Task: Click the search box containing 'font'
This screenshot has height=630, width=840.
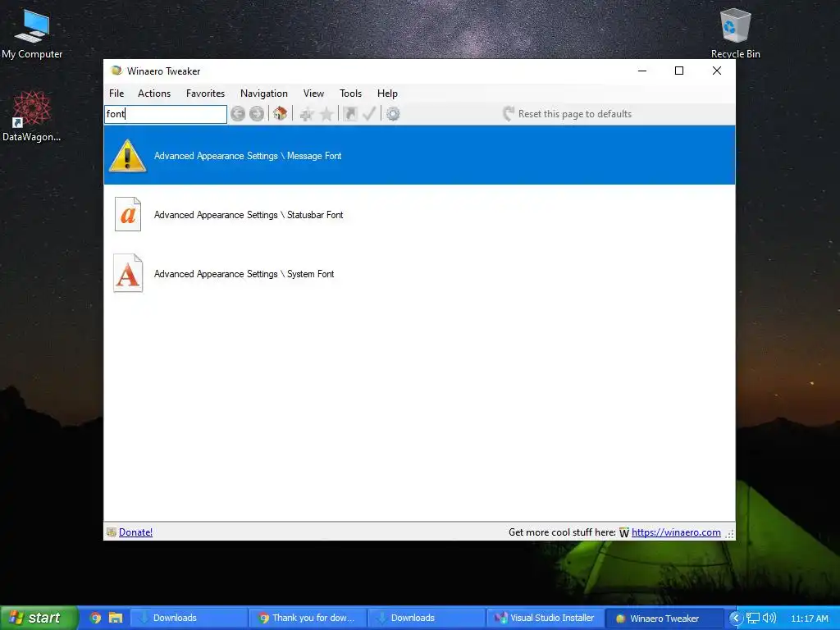Action: 166,113
